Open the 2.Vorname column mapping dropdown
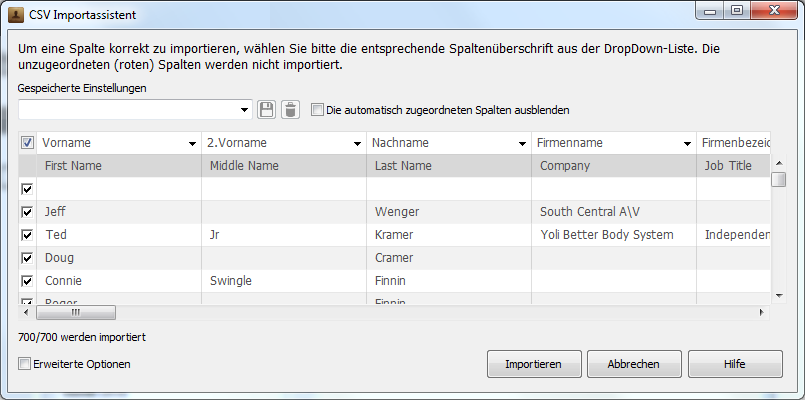Image resolution: width=805 pixels, height=400 pixels. (x=358, y=144)
